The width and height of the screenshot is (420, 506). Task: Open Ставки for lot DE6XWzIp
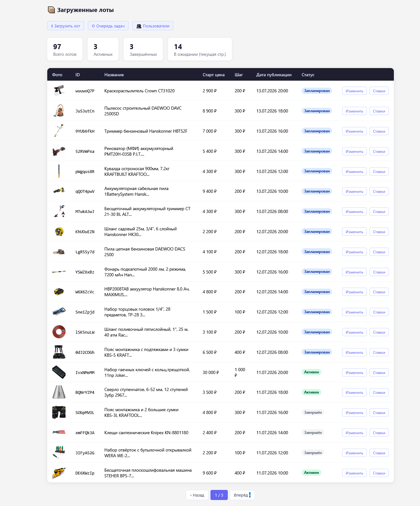coord(379,473)
